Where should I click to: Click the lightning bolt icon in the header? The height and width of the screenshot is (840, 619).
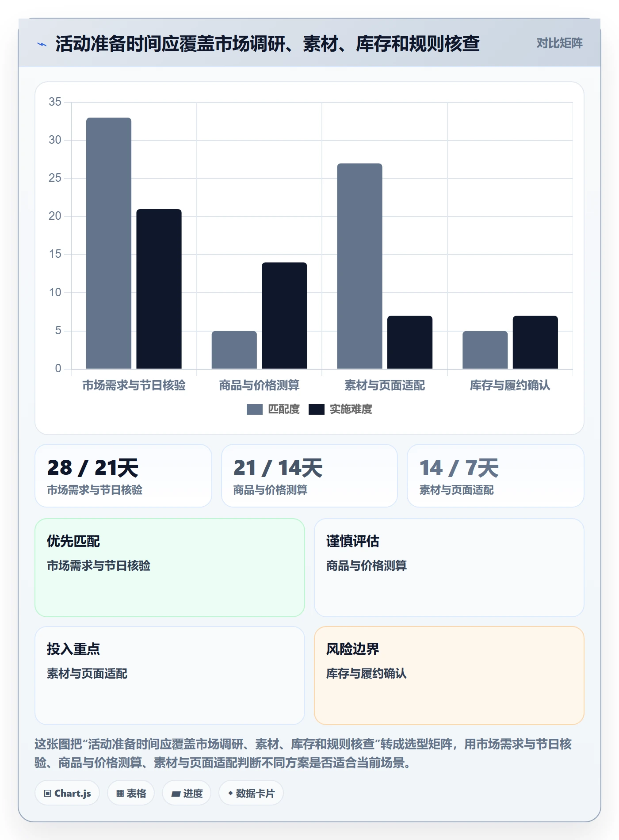(42, 44)
